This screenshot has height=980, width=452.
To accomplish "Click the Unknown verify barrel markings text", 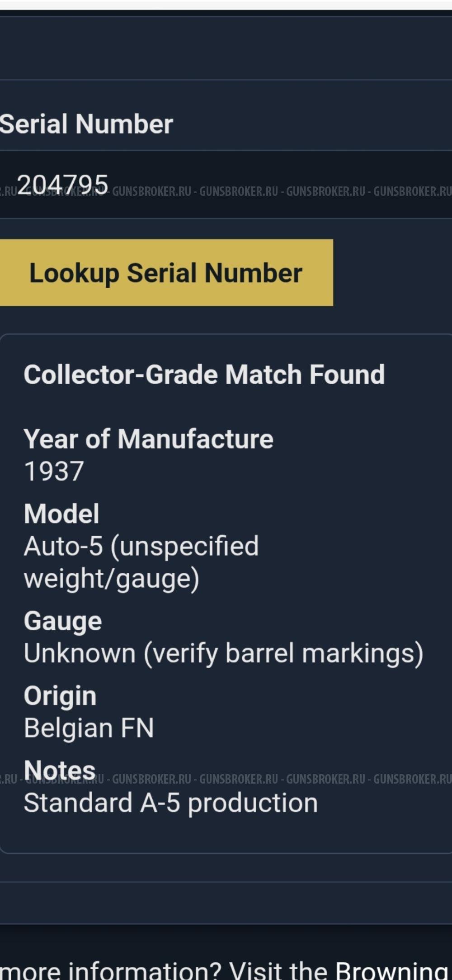I will 224,653.
